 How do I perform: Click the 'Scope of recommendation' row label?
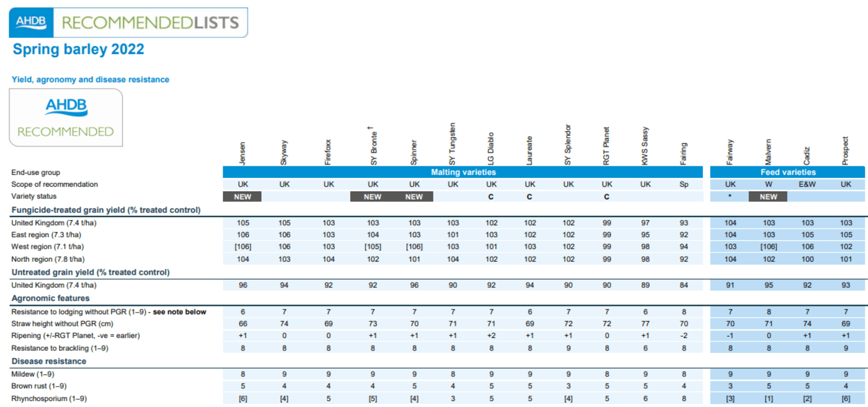point(55,184)
